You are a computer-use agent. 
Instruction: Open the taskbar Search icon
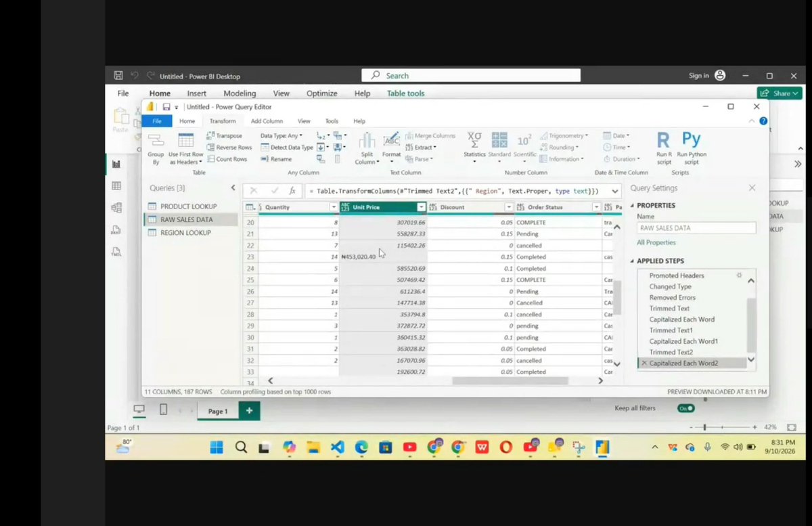tap(241, 447)
